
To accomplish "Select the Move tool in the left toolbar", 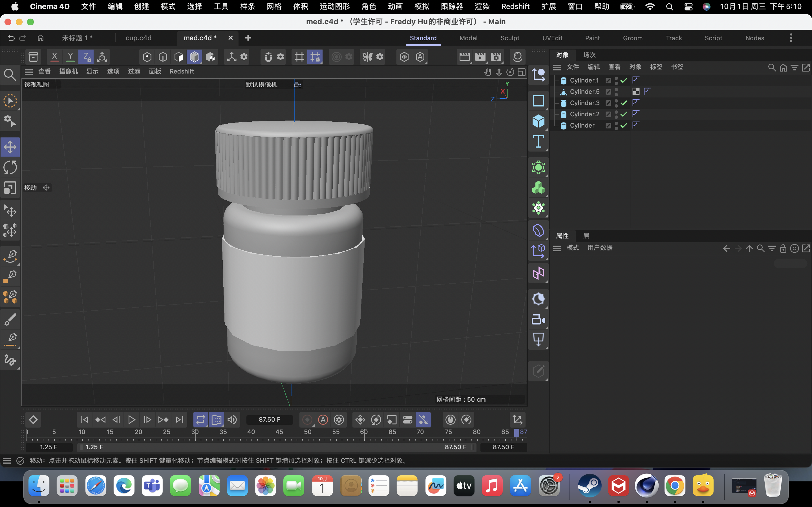I will (x=10, y=147).
